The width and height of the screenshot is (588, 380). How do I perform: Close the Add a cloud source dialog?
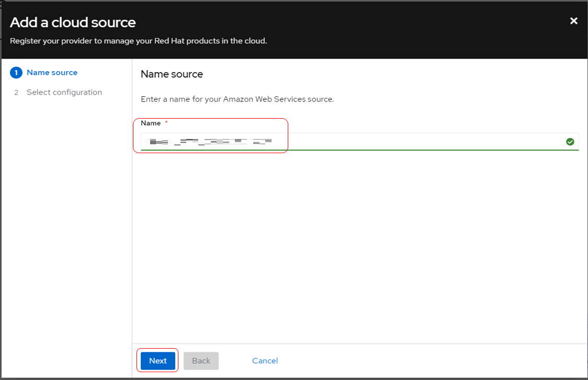click(574, 21)
